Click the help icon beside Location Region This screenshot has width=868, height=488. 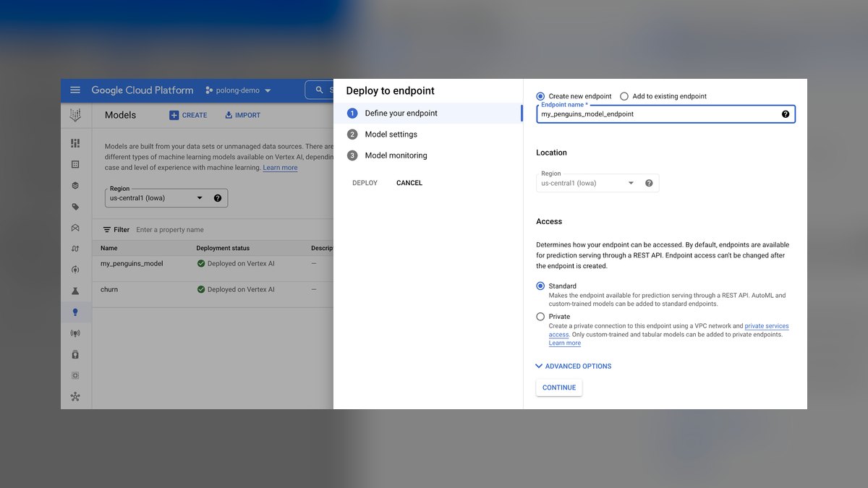click(649, 184)
